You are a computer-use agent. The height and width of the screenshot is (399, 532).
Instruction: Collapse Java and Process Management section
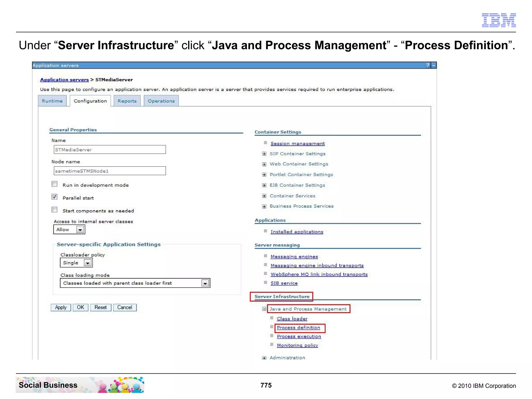264,309
